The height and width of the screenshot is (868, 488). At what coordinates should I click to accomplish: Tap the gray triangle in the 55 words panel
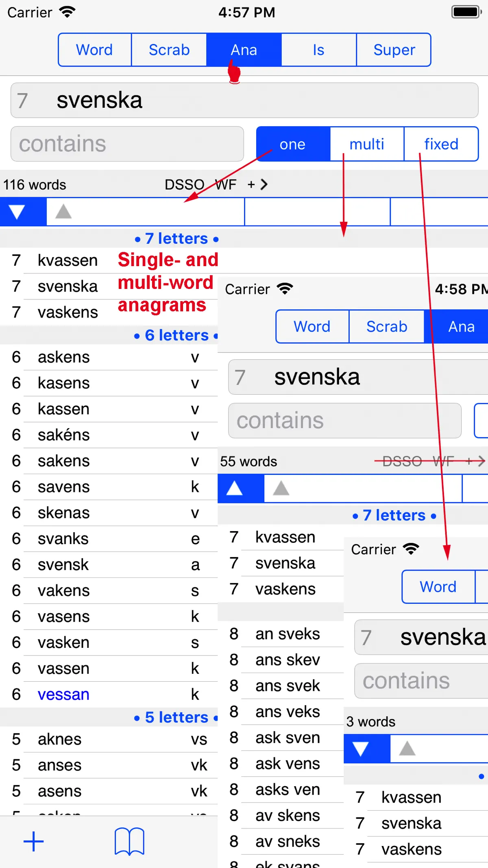[x=281, y=488]
